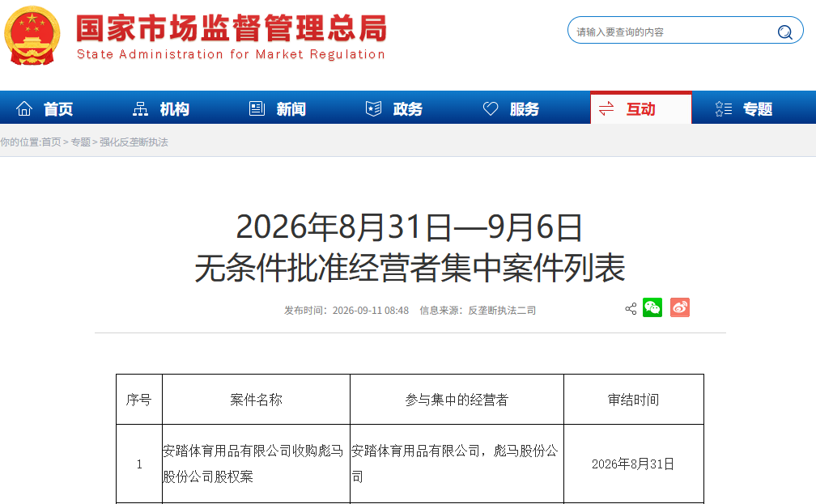Screen dimensions: 816x504
Task: Click the date heading 2026年8月31日—9月6日
Action: pos(409,227)
